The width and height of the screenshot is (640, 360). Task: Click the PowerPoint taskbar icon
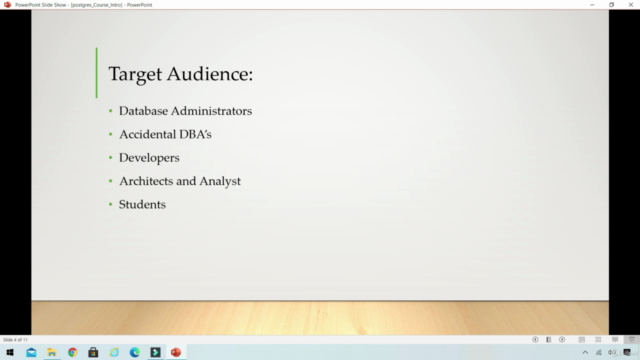click(176, 352)
